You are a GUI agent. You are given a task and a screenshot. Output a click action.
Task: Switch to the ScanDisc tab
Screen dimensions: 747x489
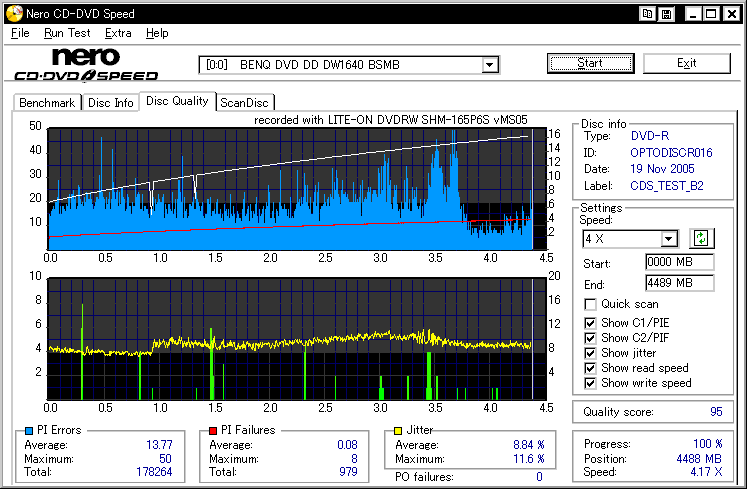[x=245, y=102]
